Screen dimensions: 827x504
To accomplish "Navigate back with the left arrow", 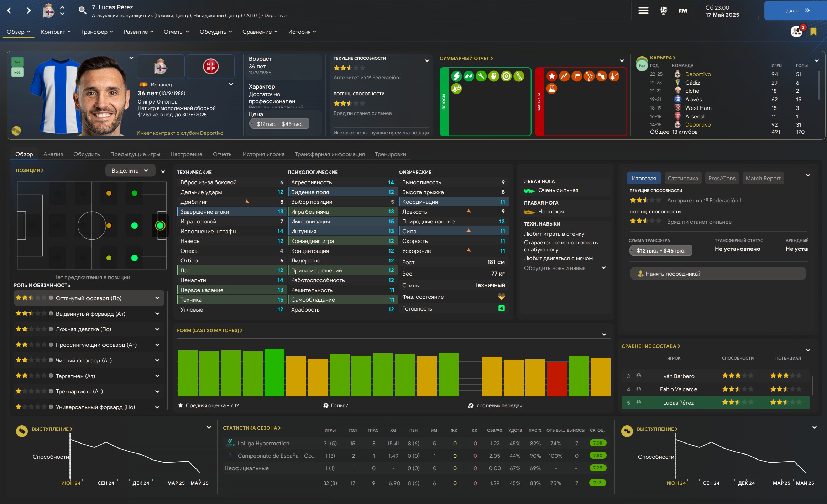I will point(9,11).
